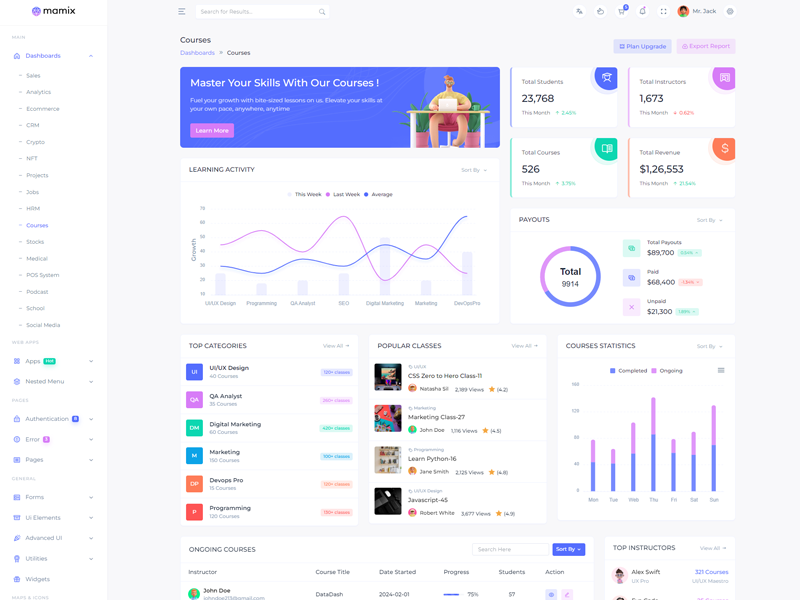The image size is (800, 600).
Task: Open Sort By dropdown in Learning Activity
Action: tap(474, 170)
